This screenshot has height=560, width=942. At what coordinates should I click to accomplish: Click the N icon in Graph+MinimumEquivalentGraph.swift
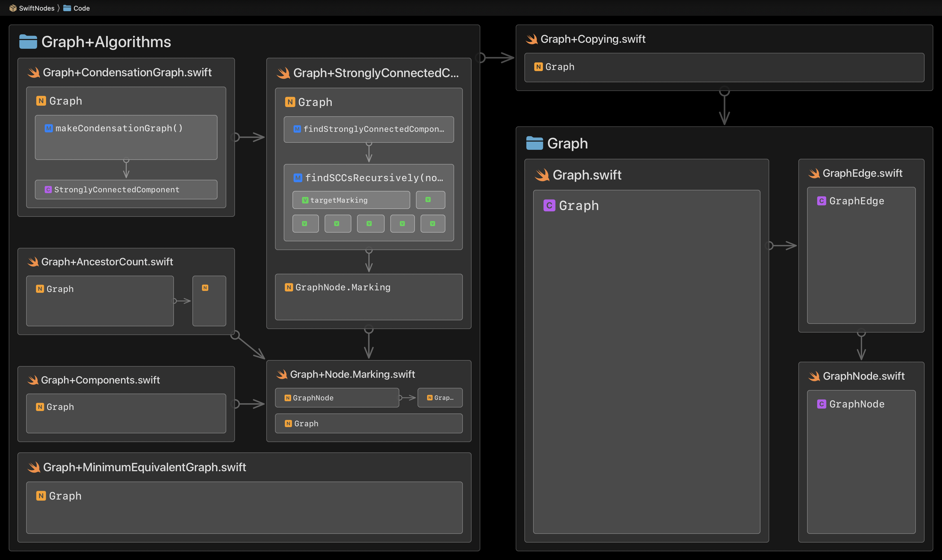click(41, 495)
